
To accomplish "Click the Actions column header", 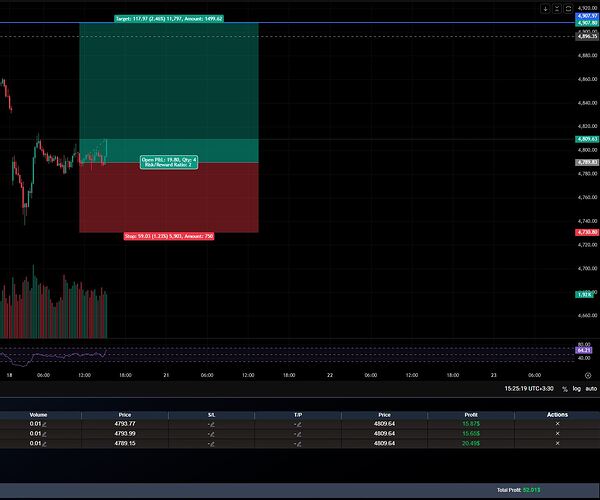I will (x=557, y=415).
